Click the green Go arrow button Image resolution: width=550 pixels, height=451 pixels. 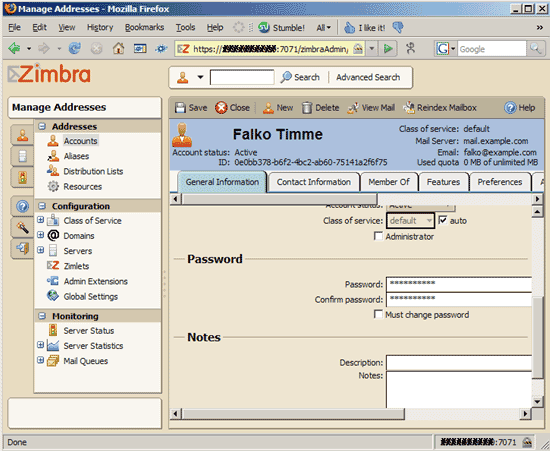(388, 48)
